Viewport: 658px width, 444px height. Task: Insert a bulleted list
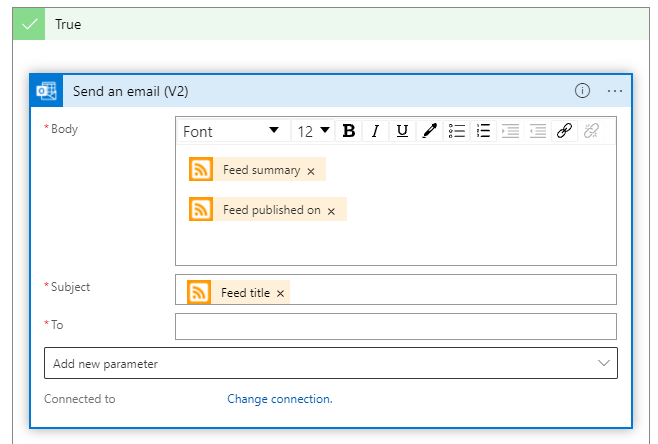click(457, 131)
